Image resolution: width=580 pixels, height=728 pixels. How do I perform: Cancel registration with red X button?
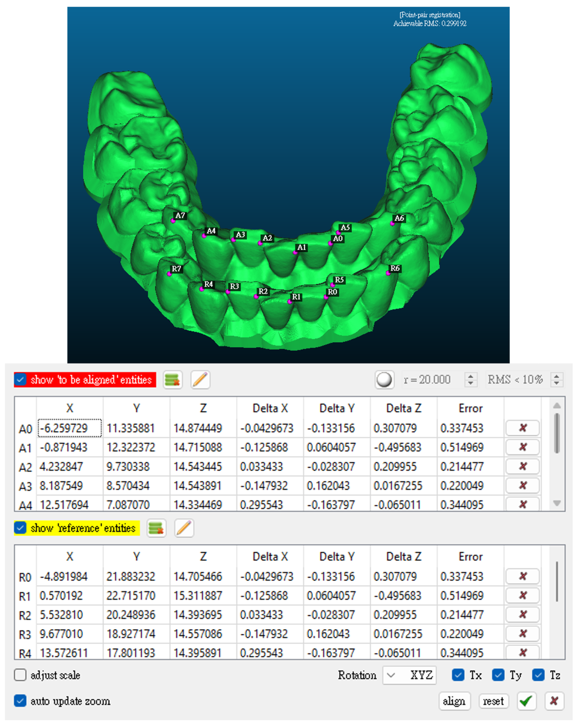pos(554,701)
